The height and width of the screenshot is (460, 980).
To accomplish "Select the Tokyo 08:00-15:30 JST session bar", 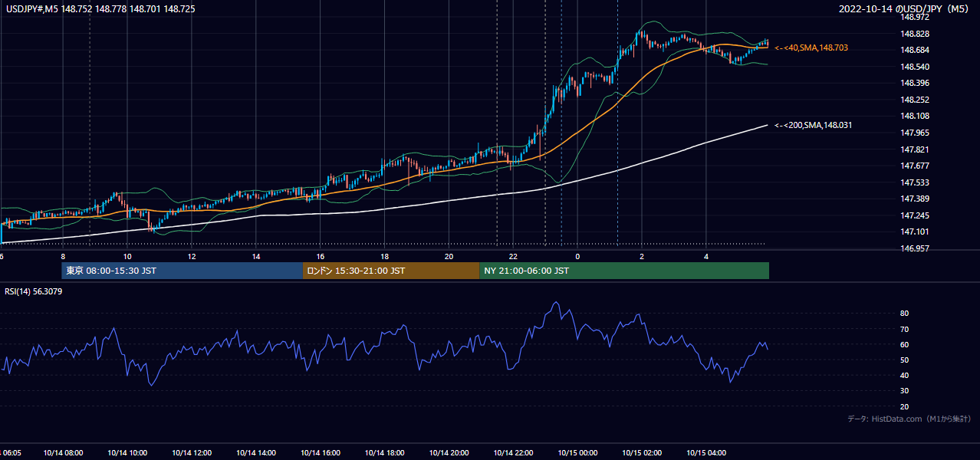I will point(183,271).
